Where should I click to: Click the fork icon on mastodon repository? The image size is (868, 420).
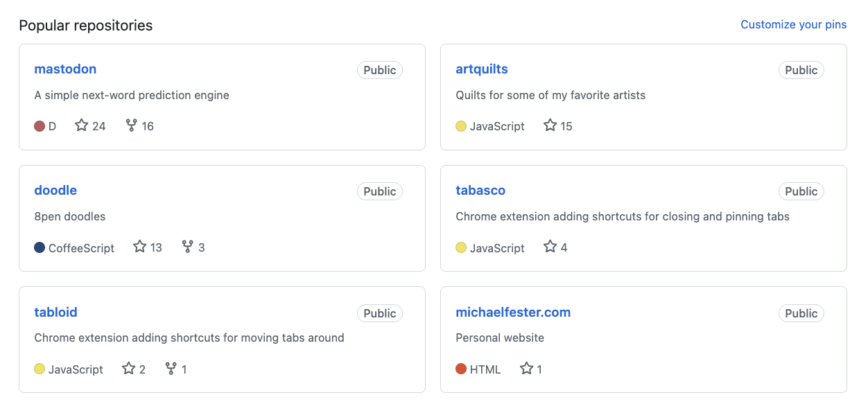coord(132,125)
